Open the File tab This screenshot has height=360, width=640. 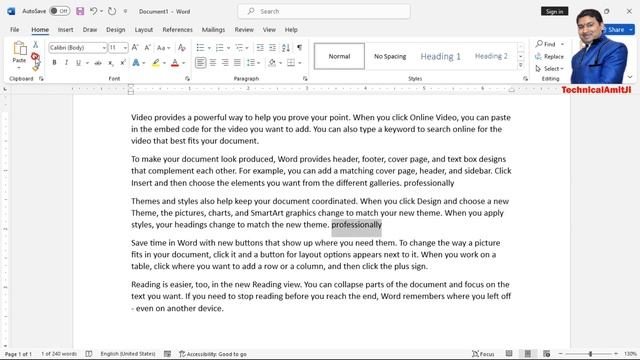click(15, 29)
